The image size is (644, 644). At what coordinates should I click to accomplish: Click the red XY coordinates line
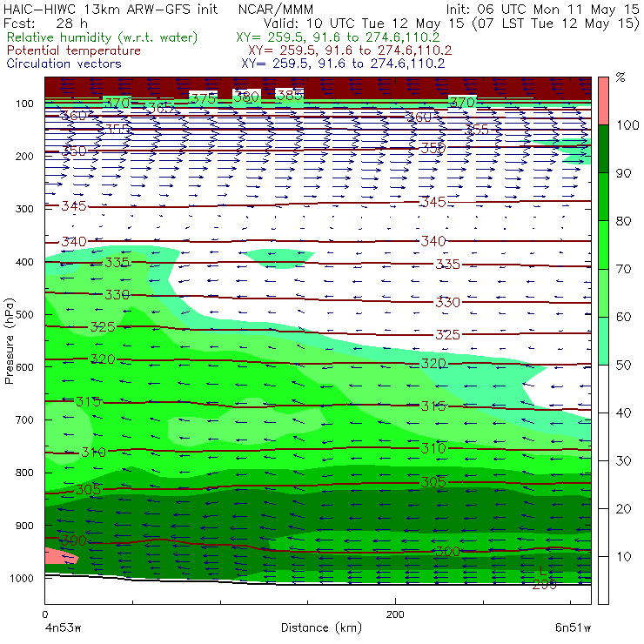click(x=350, y=50)
